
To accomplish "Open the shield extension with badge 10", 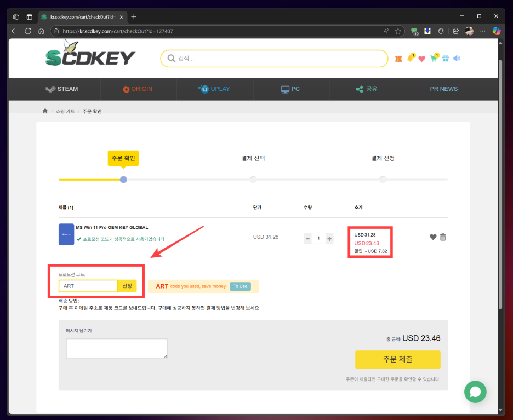I will coord(414,31).
